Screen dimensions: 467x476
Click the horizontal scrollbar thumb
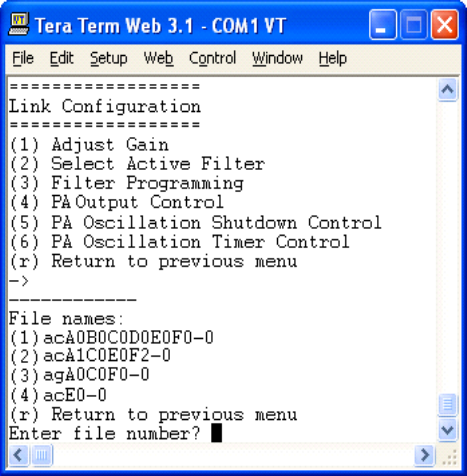[x=41, y=455]
